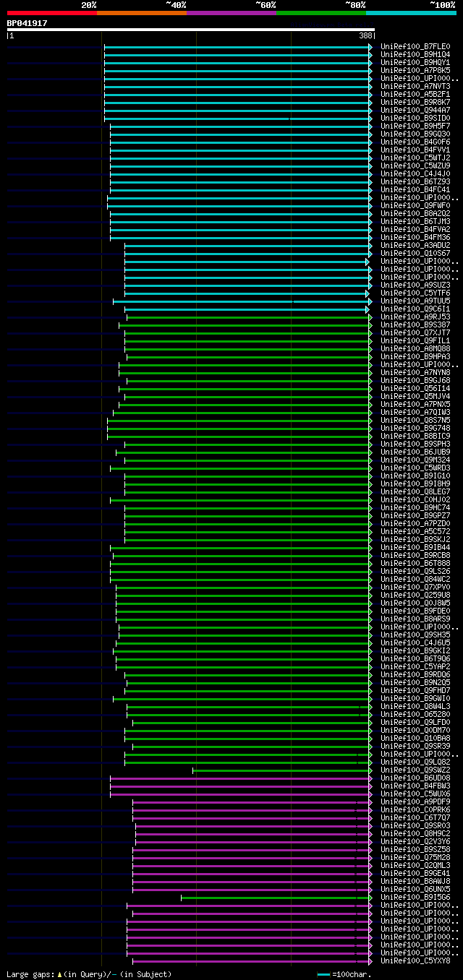Click hit UniRef100_A9RJ53
This screenshot has width=463, height=980.
click(415, 317)
